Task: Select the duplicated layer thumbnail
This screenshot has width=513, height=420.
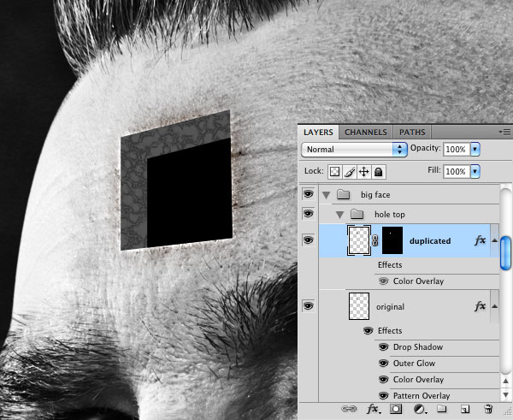Action: pyautogui.click(x=359, y=240)
